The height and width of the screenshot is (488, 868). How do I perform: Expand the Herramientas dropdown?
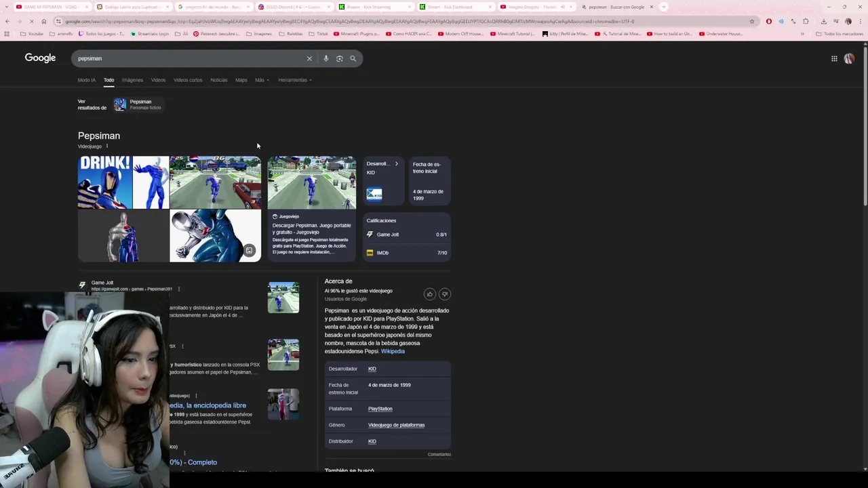[x=295, y=80]
